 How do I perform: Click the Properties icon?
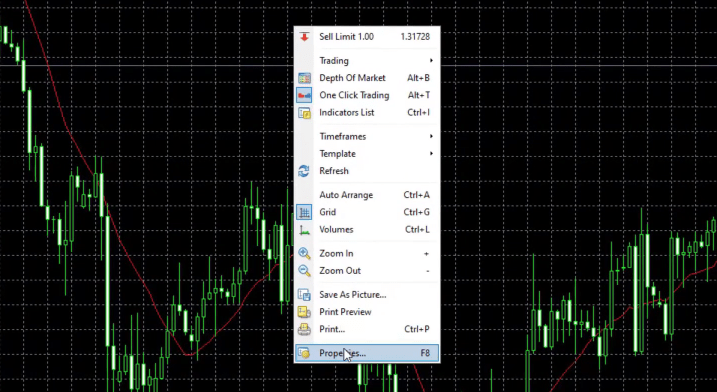pos(304,353)
